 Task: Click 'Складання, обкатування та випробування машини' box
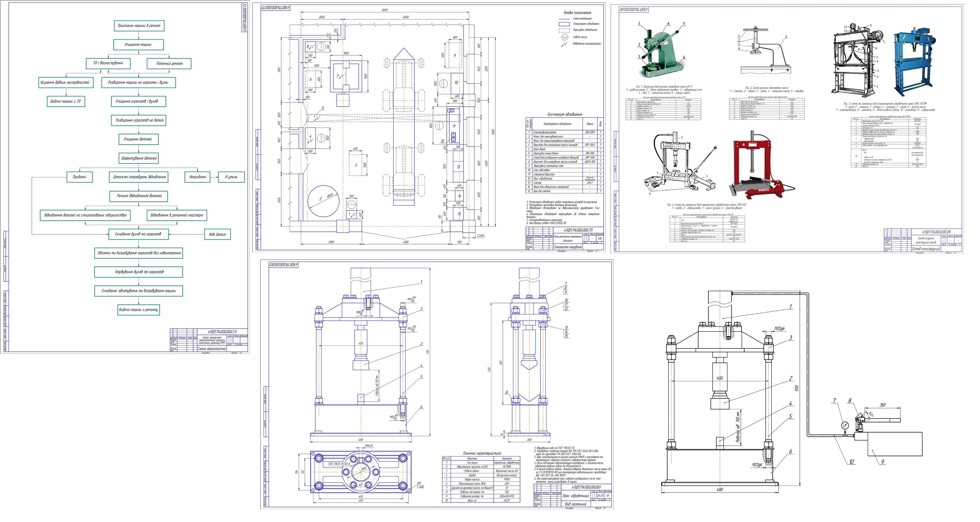tap(139, 291)
